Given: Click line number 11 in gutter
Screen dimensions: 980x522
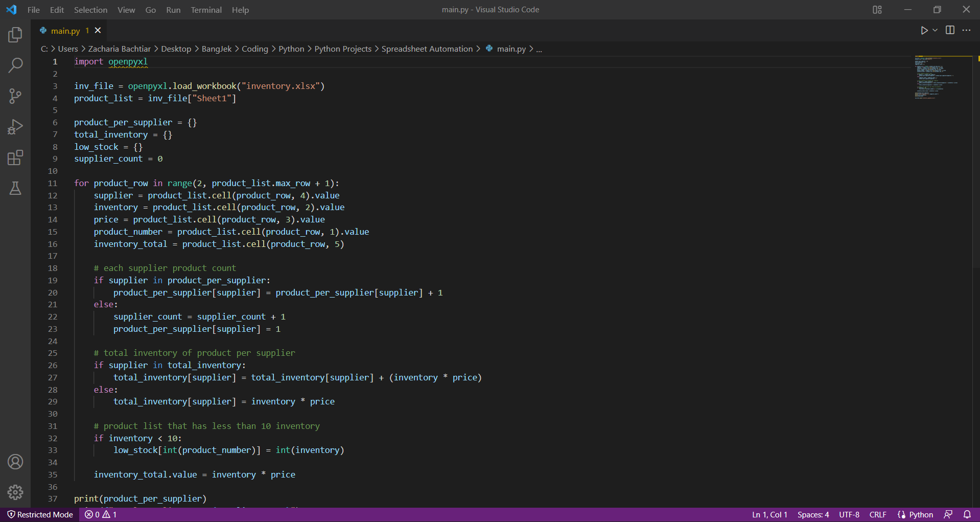Looking at the screenshot, I should click(x=53, y=183).
